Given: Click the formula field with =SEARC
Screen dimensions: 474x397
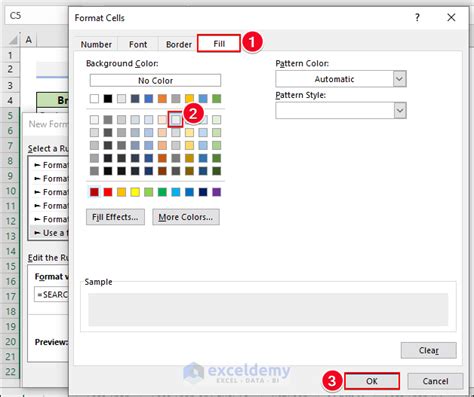Looking at the screenshot, I should (51, 295).
